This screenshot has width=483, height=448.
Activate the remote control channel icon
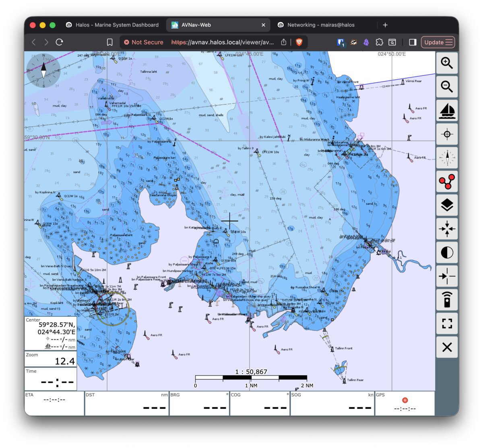(x=447, y=300)
